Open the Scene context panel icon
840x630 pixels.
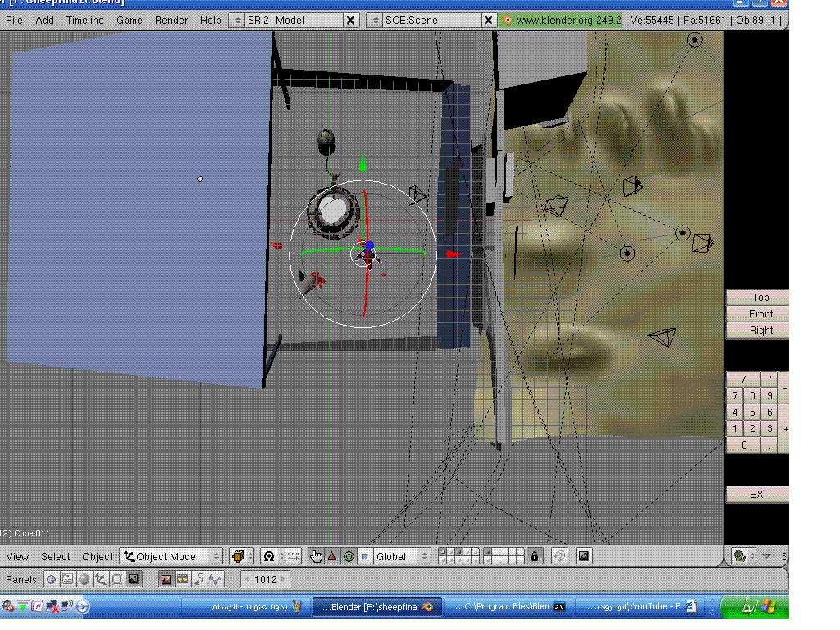tap(134, 579)
